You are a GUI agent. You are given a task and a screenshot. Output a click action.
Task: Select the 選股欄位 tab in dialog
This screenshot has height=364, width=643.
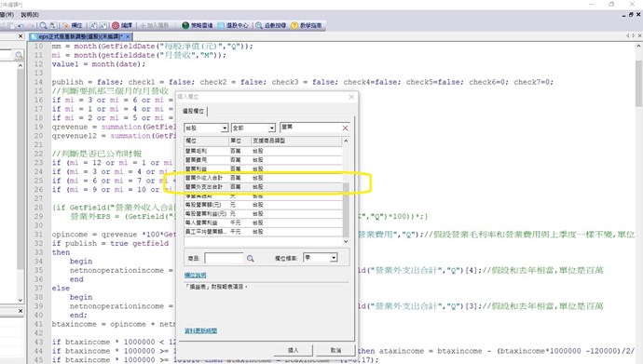[194, 111]
